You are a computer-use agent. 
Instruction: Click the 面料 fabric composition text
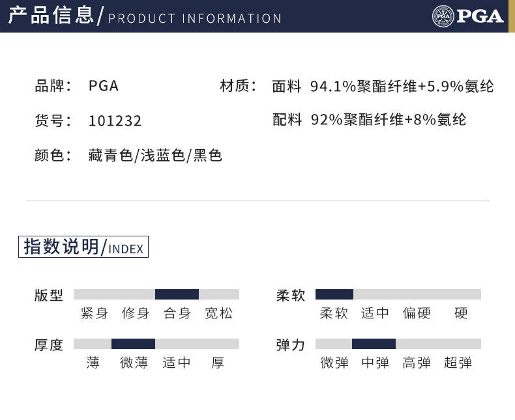point(383,86)
